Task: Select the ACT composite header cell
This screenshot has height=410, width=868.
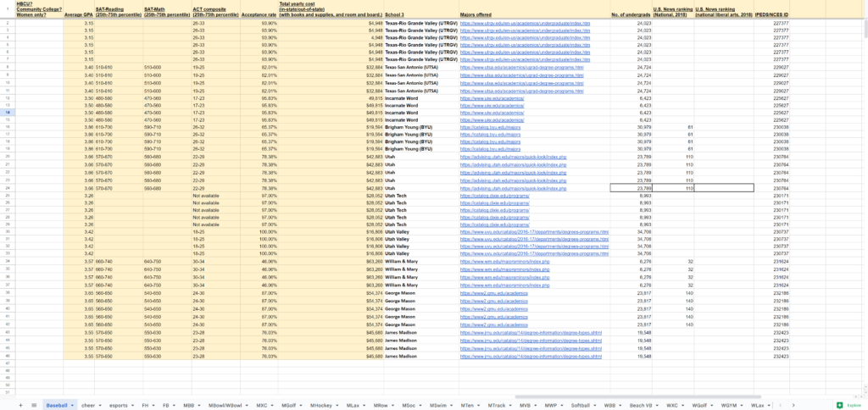Action: [216, 11]
